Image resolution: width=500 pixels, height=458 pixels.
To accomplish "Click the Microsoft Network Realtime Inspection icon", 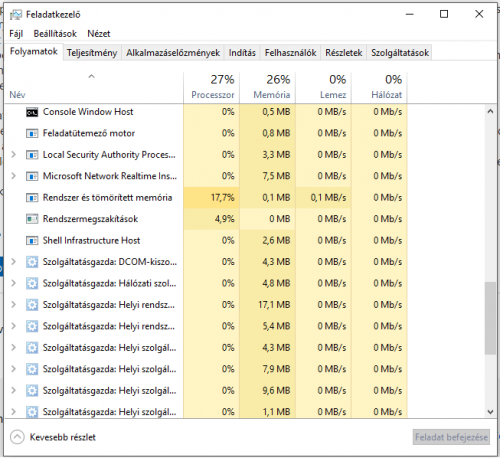I will tap(32, 176).
